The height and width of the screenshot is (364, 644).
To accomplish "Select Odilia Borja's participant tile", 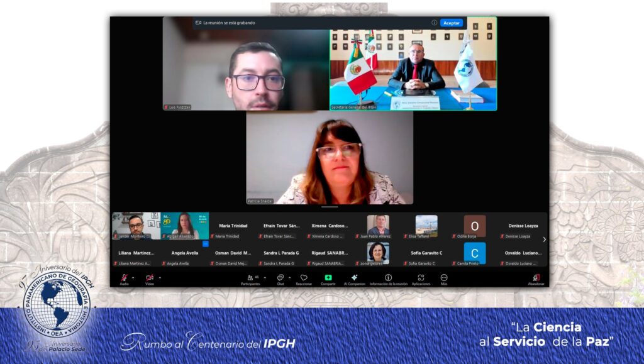I will click(474, 227).
